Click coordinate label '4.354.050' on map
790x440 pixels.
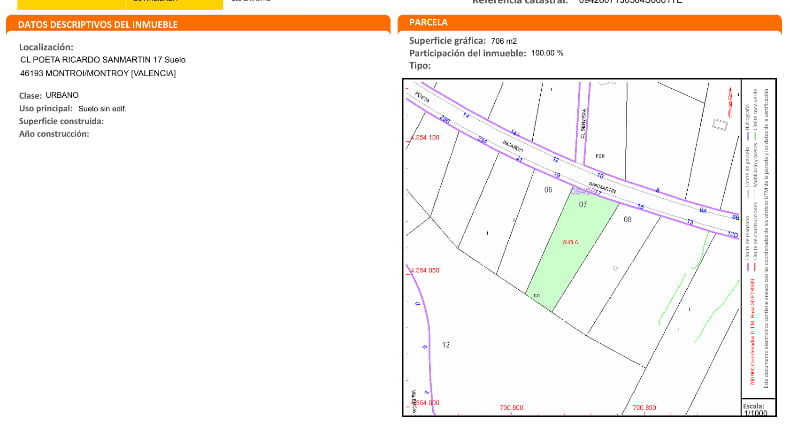click(x=425, y=271)
